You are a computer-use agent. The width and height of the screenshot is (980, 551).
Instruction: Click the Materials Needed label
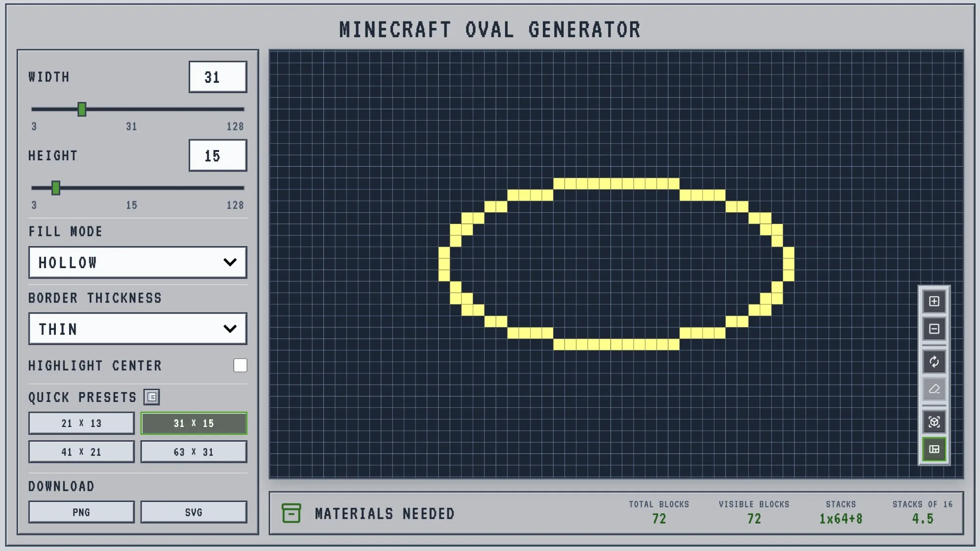pos(385,514)
